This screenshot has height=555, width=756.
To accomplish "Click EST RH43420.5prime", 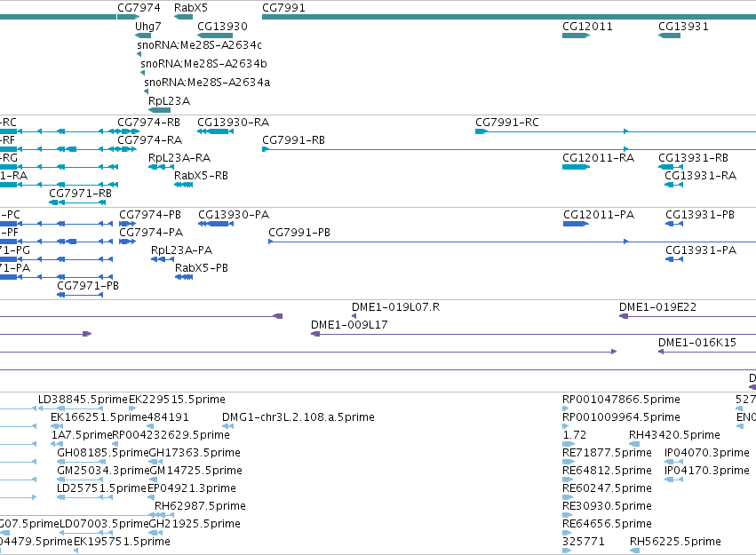I will 674,435.
